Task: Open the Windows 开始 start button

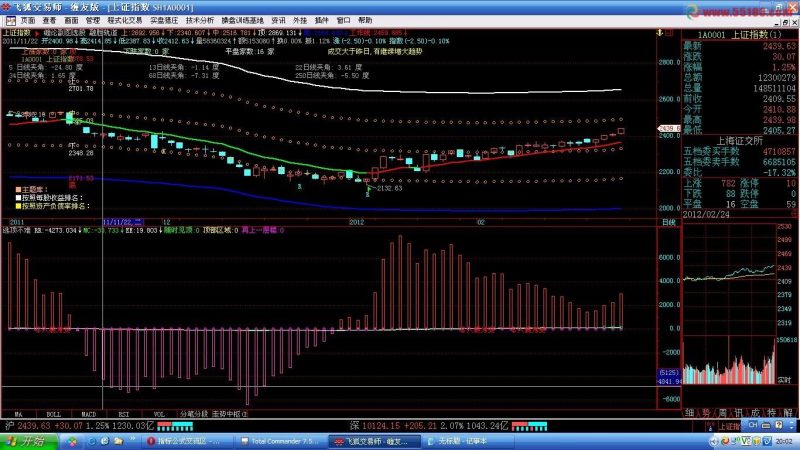Action: tap(28, 441)
